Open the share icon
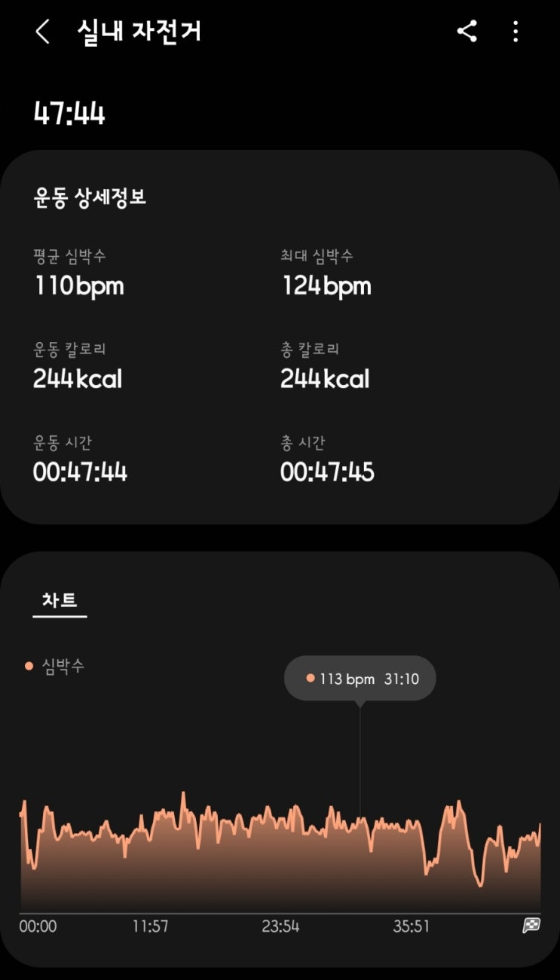This screenshot has width=560, height=980. [467, 32]
